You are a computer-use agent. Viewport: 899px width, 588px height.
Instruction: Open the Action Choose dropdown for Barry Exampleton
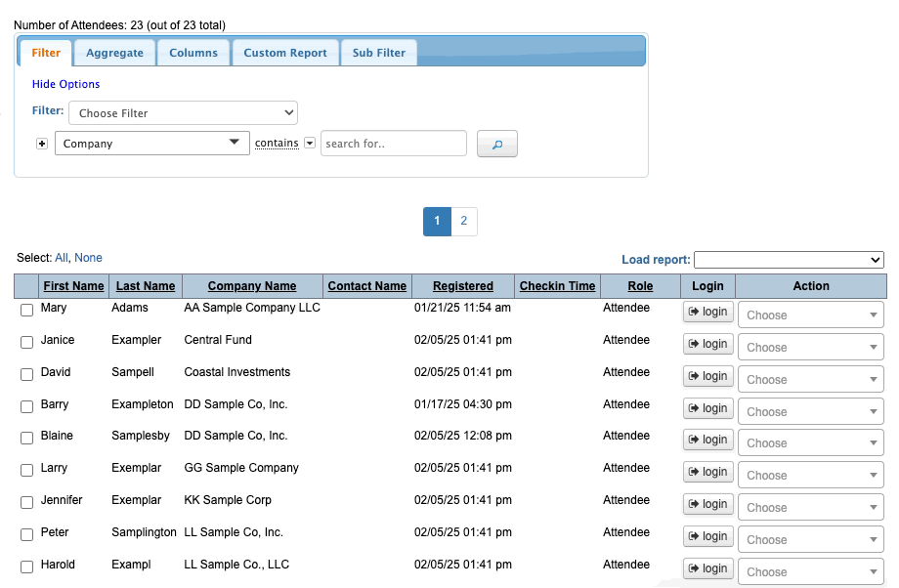click(811, 411)
